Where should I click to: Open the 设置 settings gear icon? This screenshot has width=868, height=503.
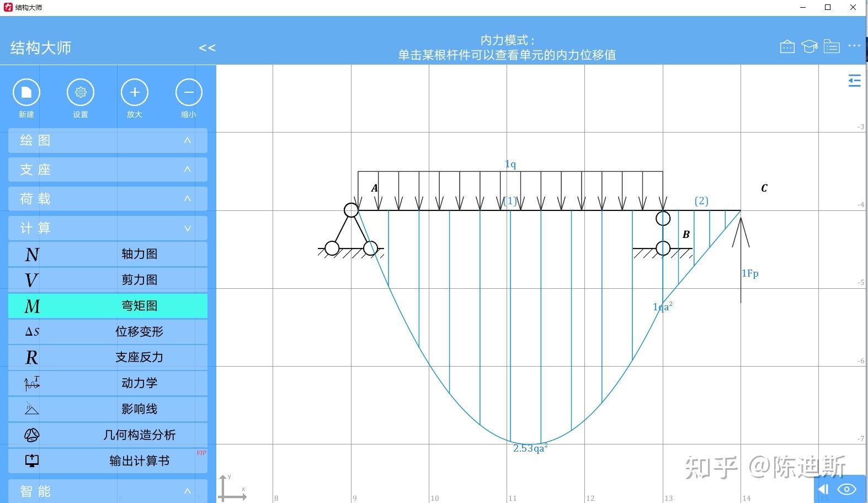click(81, 93)
